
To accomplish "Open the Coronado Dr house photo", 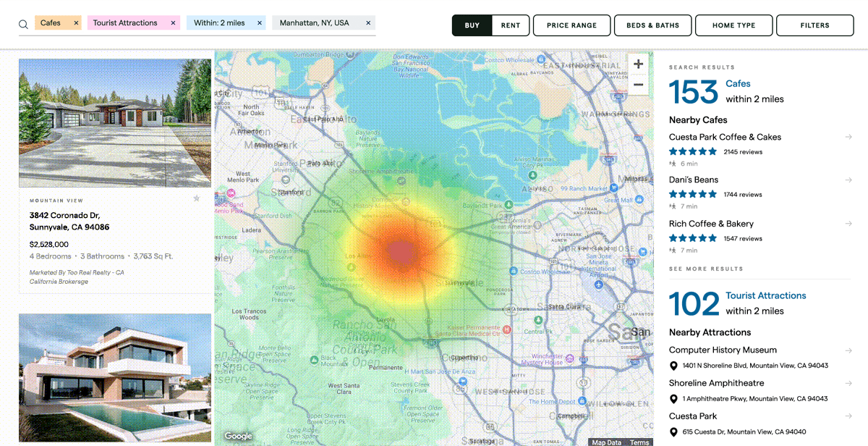I will coord(115,123).
